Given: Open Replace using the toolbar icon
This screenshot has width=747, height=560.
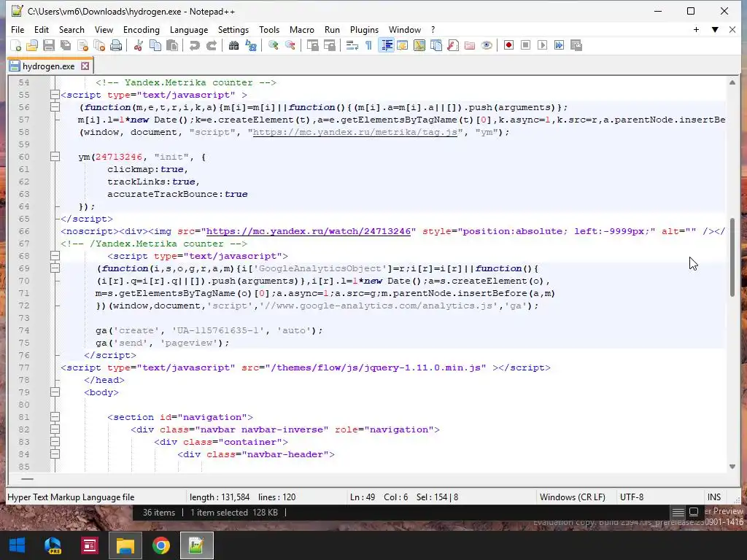Looking at the screenshot, I should 251,45.
